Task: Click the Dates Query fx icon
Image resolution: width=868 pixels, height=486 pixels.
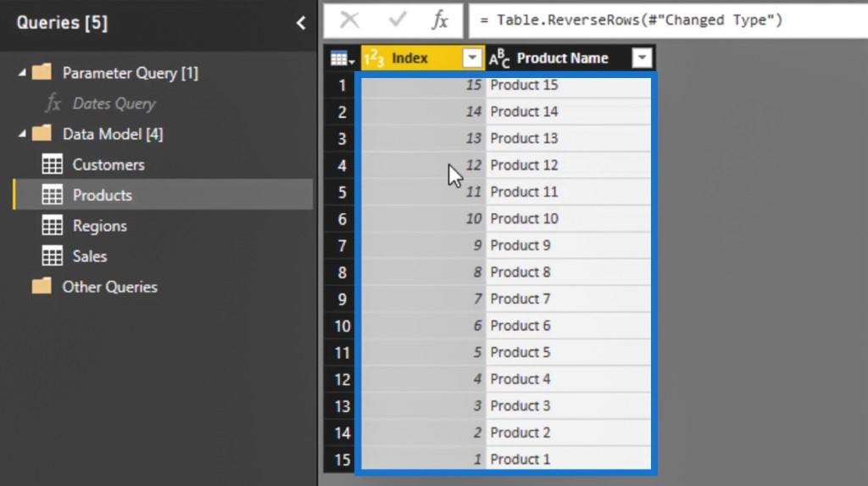Action: coord(53,103)
